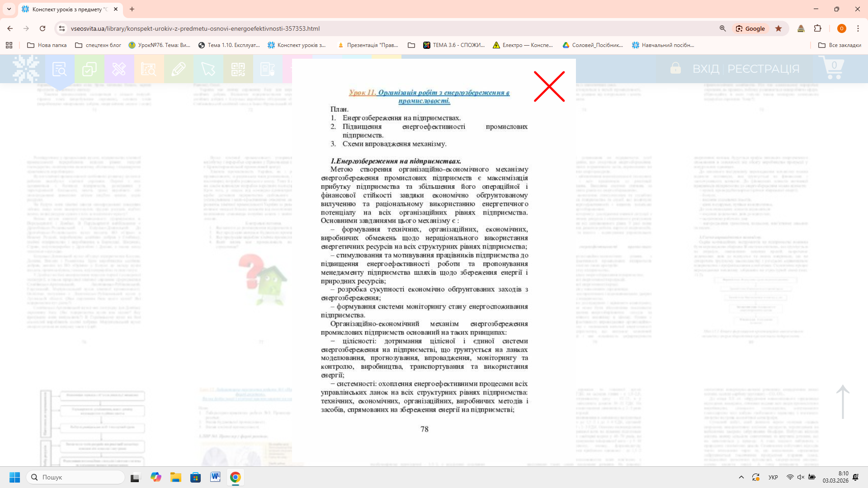Open the tests checkmark squares icon
This screenshot has height=488, width=868.
[89, 69]
